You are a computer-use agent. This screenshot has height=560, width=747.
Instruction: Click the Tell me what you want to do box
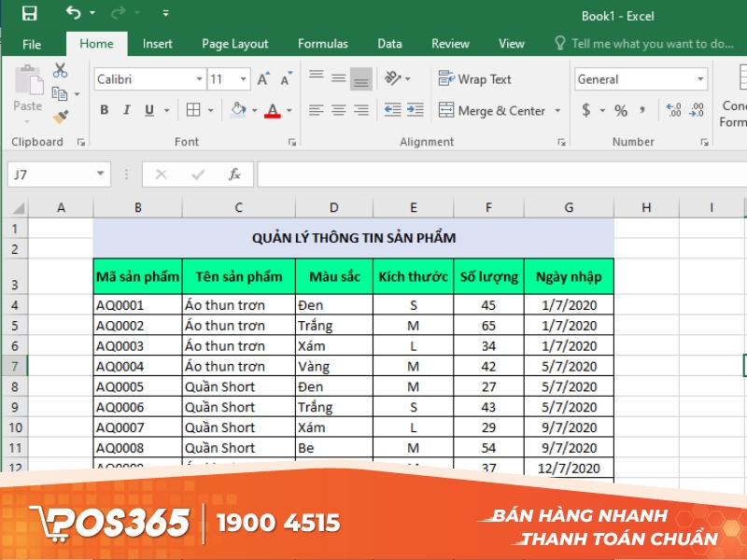644,44
